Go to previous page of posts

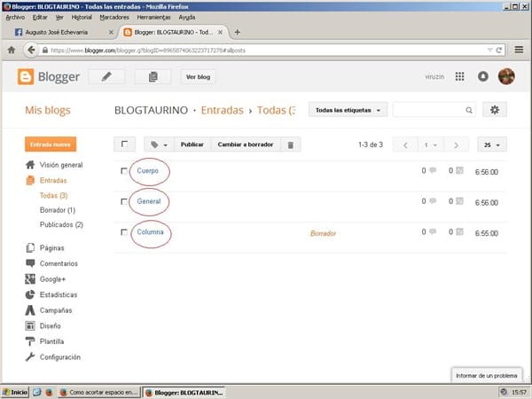click(x=405, y=145)
